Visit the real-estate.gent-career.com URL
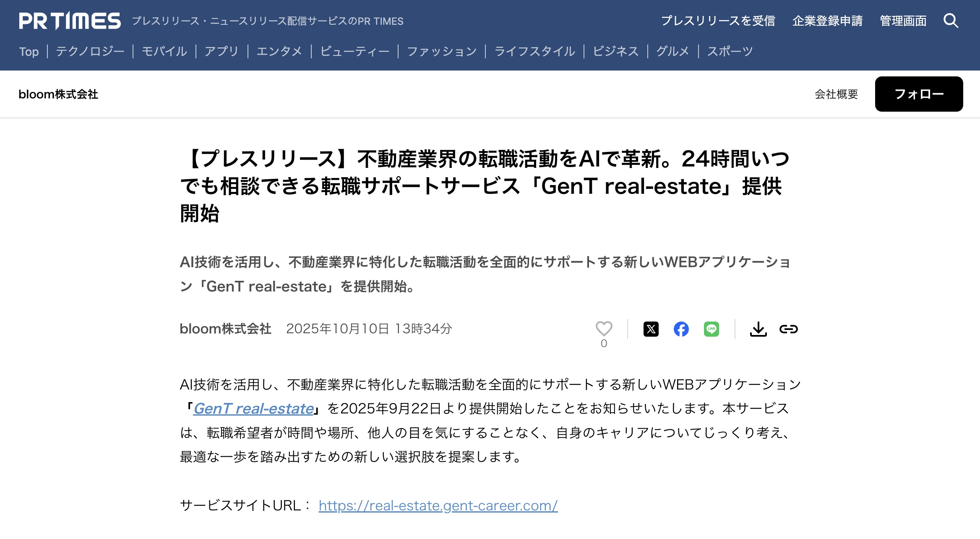 pos(438,505)
